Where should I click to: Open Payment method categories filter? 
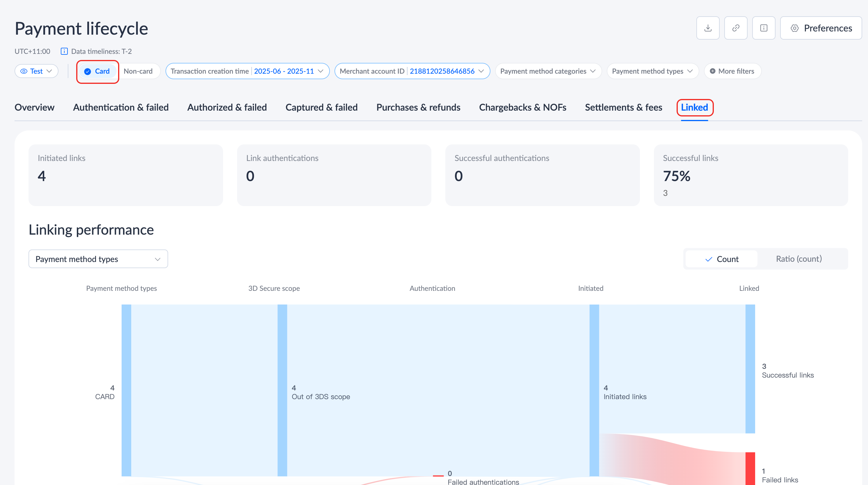click(x=548, y=71)
